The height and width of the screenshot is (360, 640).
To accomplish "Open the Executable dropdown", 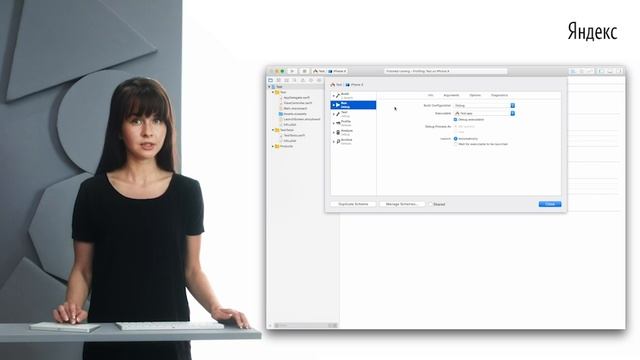I will (484, 113).
